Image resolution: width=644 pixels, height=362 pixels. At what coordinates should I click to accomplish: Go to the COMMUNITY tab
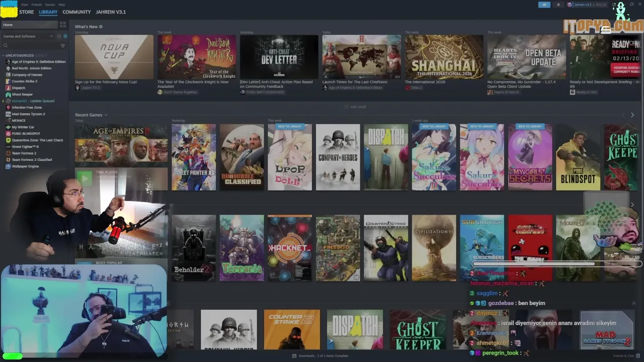click(x=76, y=12)
